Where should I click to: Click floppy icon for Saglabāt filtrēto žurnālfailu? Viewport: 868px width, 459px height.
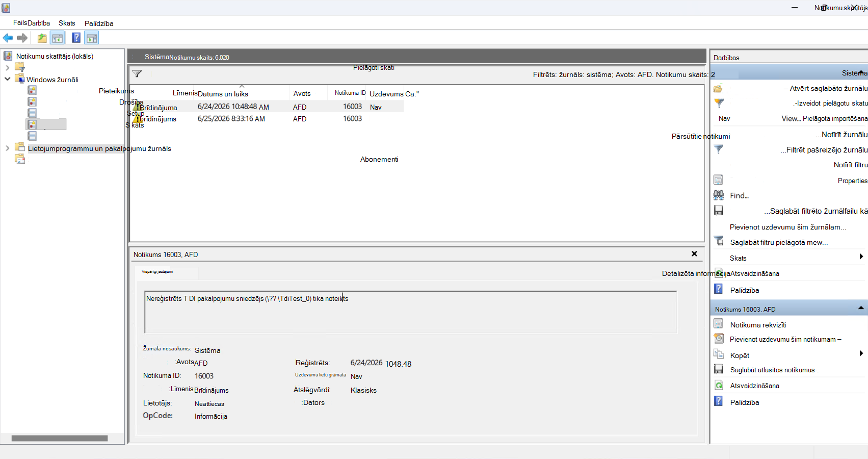coord(719,210)
